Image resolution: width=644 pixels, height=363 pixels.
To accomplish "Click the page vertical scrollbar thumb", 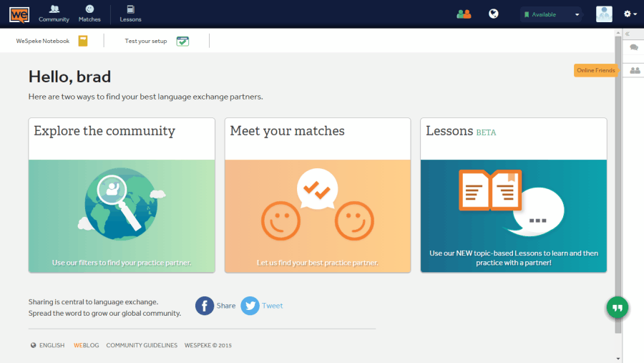I will pos(618,185).
